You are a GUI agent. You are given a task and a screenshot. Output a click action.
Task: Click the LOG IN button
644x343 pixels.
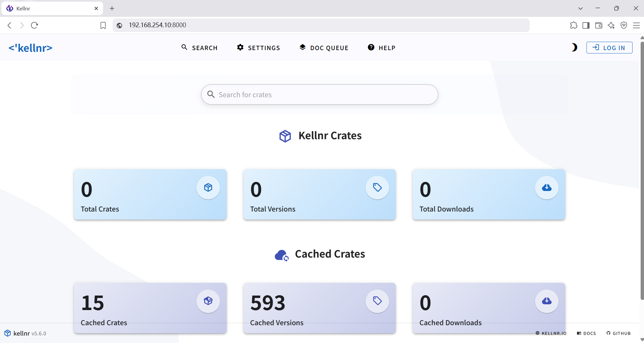pos(609,48)
